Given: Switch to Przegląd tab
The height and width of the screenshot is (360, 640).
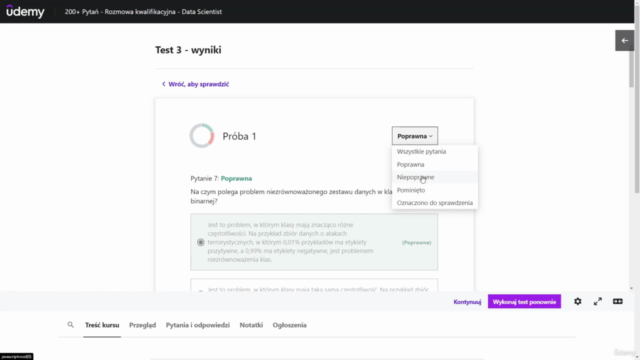Looking at the screenshot, I should click(142, 325).
